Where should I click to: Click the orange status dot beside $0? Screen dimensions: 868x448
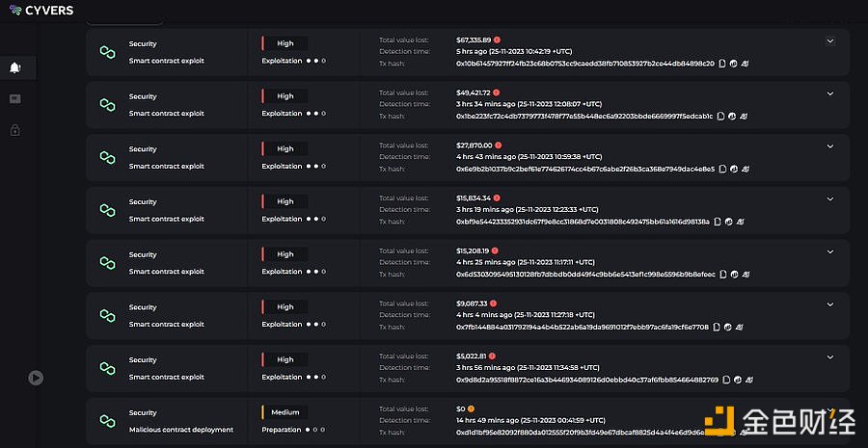(471, 408)
